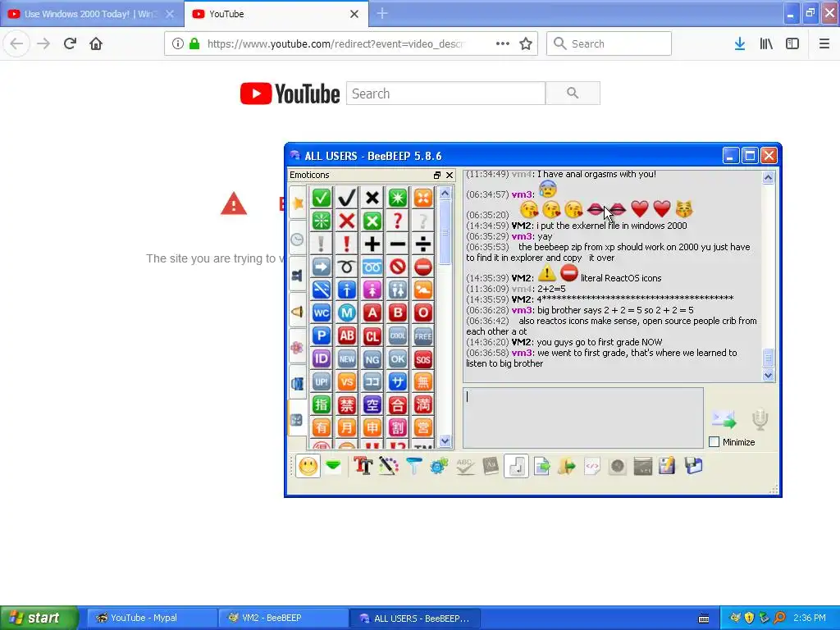This screenshot has height=630, width=840.
Task: Open the bell objects emoticon category tab
Action: coord(298,311)
